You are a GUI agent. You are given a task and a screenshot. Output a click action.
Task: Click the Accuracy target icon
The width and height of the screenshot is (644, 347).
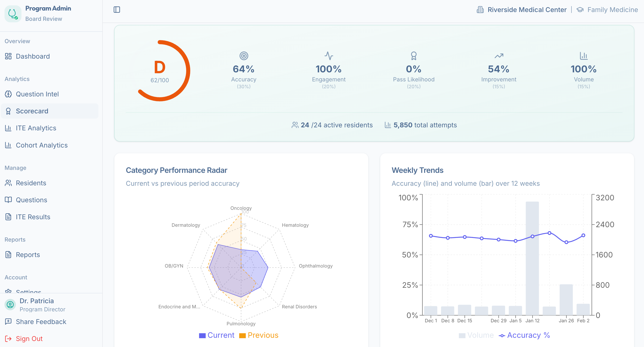pyautogui.click(x=243, y=56)
